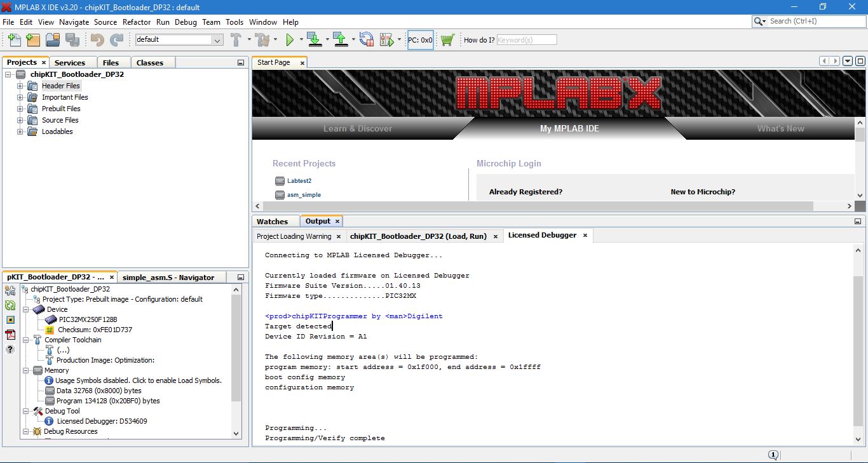Image resolution: width=868 pixels, height=463 pixels.
Task: Collapse the Device node in dashboard
Action: pyautogui.click(x=25, y=309)
